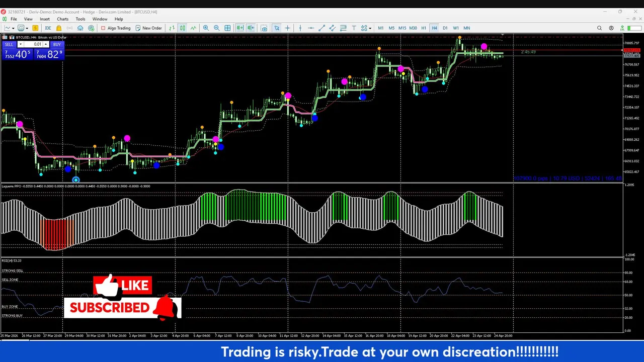The height and width of the screenshot is (362, 644).
Task: Select the text label tool
Action: pos(354,28)
